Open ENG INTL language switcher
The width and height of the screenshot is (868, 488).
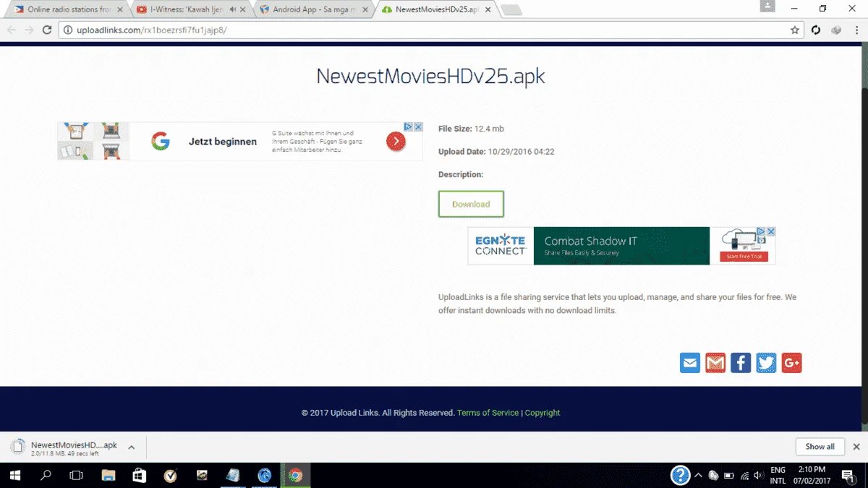778,475
